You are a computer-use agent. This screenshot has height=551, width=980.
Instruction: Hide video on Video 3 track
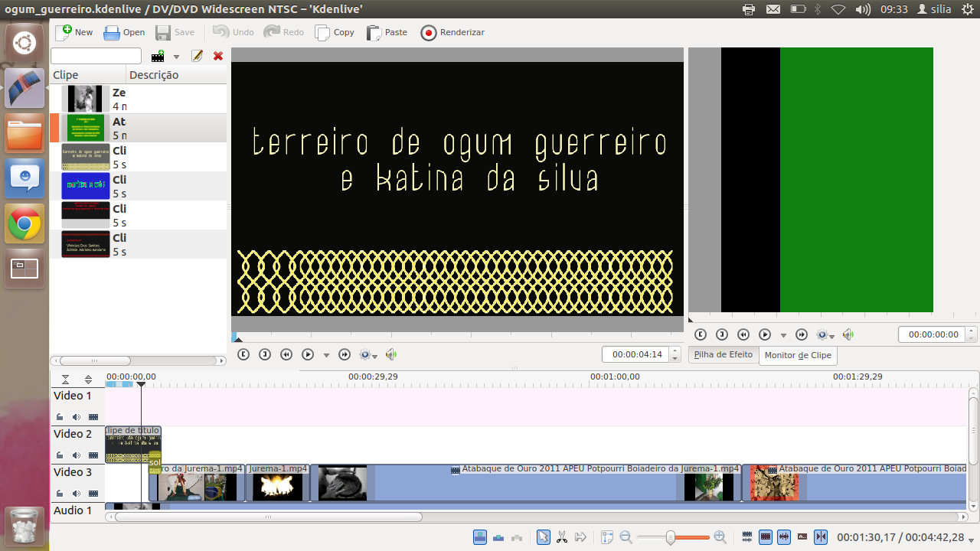tap(93, 494)
